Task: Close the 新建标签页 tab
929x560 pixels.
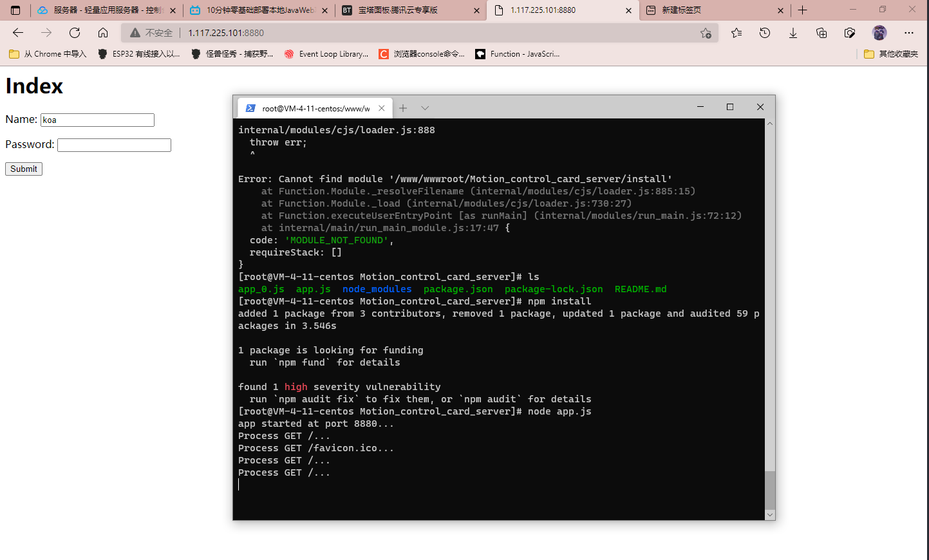Action: click(780, 10)
